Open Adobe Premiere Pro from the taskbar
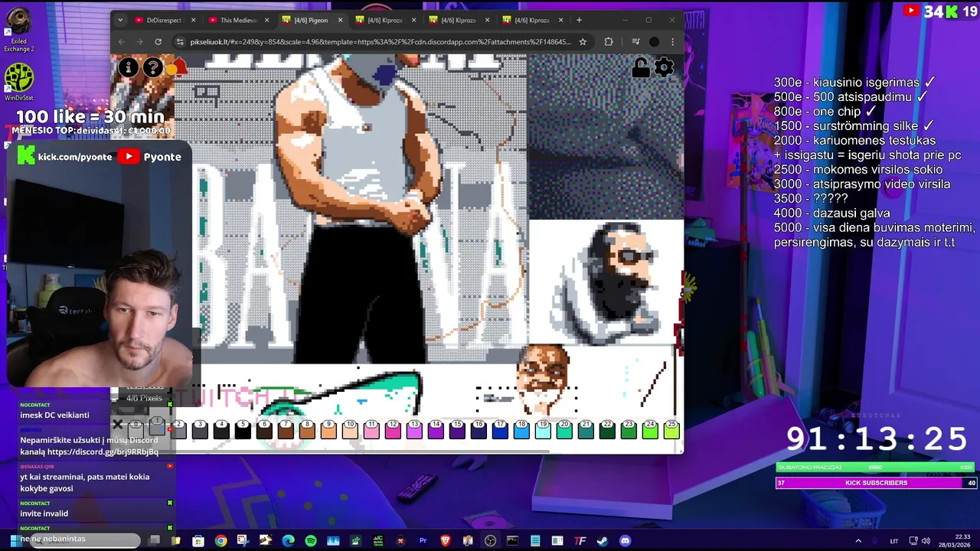 tap(423, 541)
